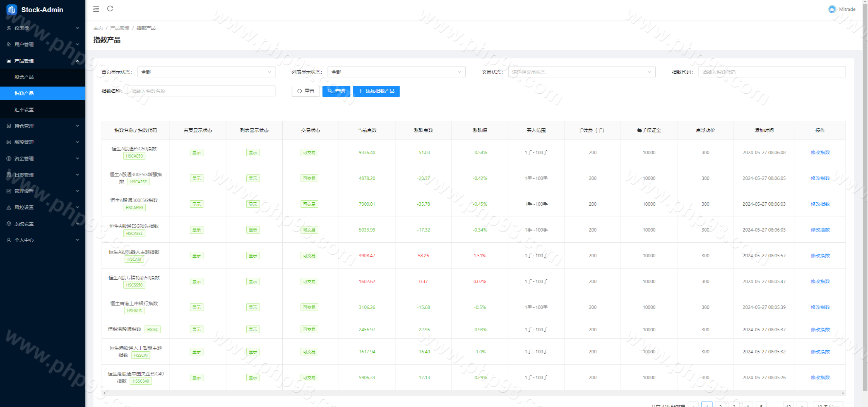Click the gear icon next to 系统设置
This screenshot has height=407, width=868.
point(9,224)
